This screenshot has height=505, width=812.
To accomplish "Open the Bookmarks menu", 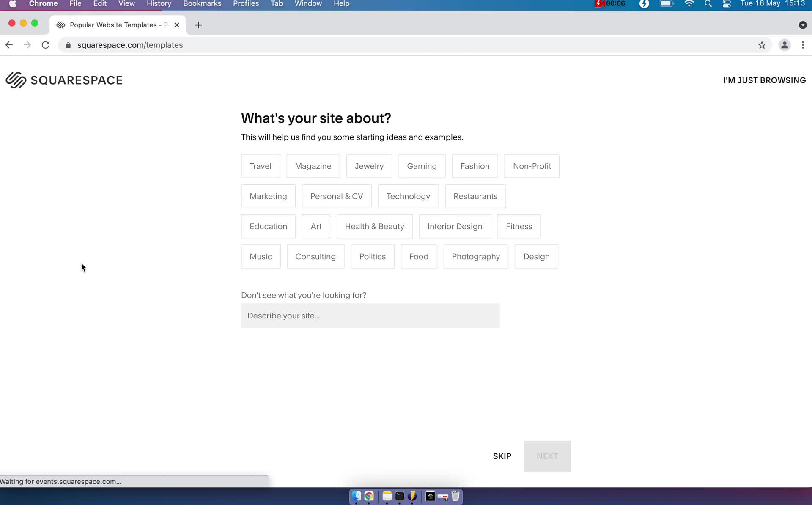I will pos(202,4).
